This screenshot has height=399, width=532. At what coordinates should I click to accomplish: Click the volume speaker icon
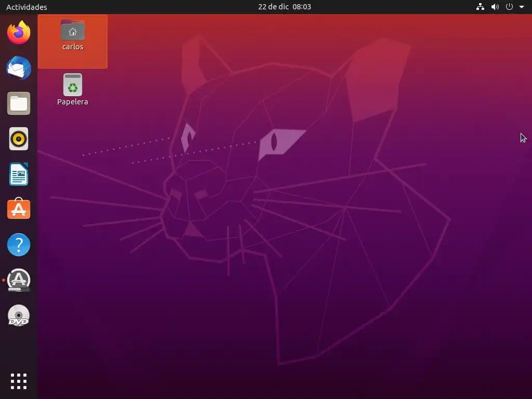pyautogui.click(x=495, y=7)
